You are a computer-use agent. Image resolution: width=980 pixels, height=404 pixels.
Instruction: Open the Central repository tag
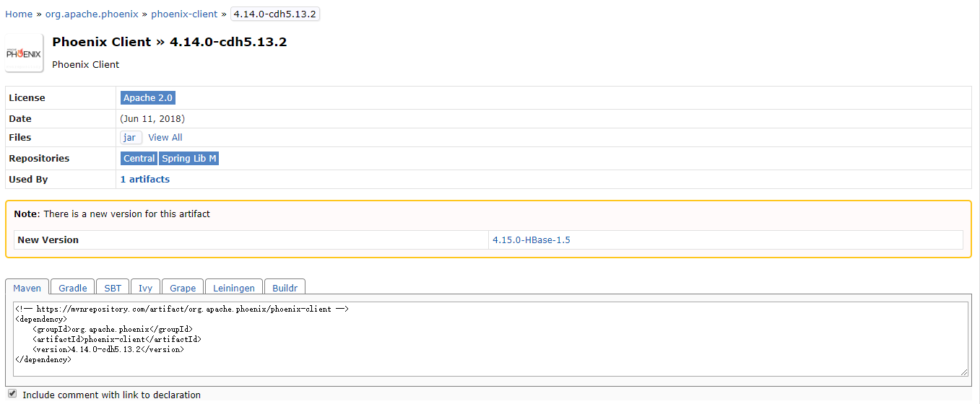click(x=139, y=159)
